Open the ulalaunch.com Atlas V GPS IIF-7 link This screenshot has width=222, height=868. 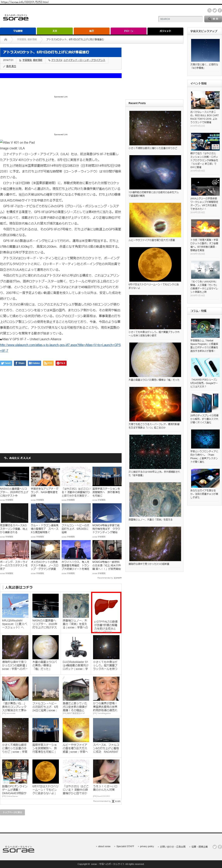[x=60, y=348]
